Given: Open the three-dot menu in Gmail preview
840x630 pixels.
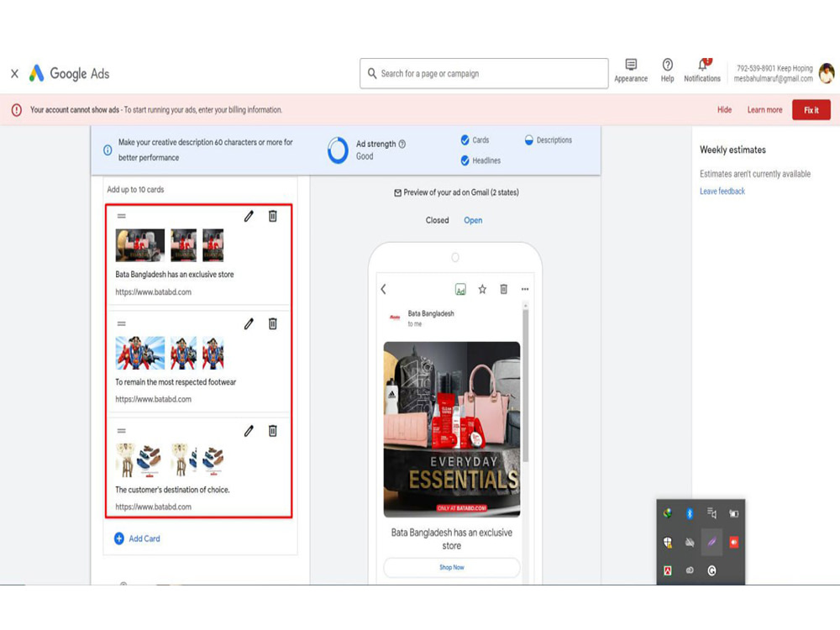Looking at the screenshot, I should click(x=525, y=289).
